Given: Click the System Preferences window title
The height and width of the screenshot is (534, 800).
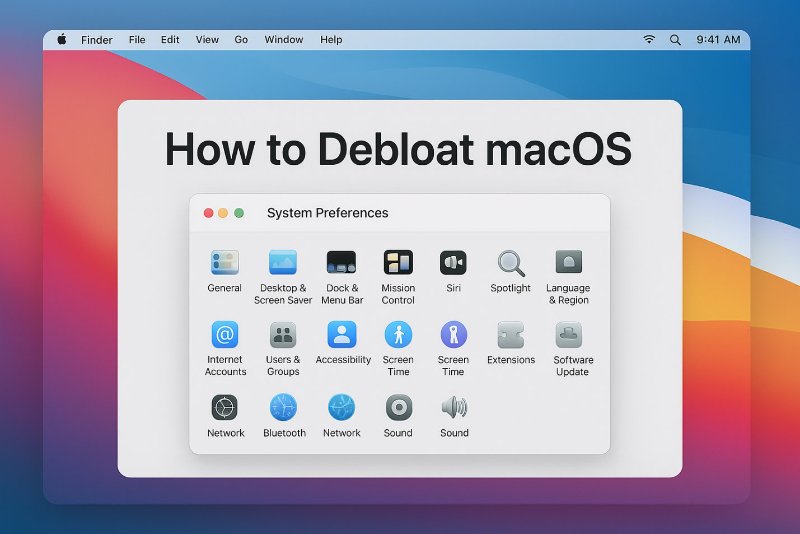Looking at the screenshot, I should [x=328, y=213].
